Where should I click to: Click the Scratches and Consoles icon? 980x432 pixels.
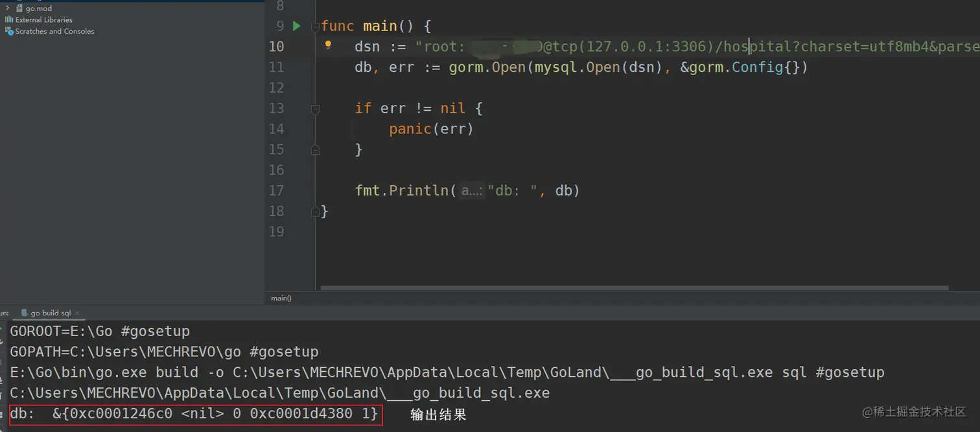click(x=9, y=31)
